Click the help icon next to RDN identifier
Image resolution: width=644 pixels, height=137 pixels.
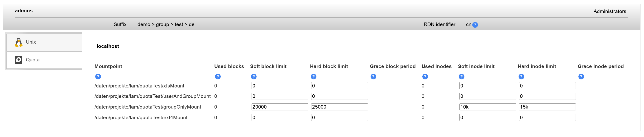tap(475, 25)
